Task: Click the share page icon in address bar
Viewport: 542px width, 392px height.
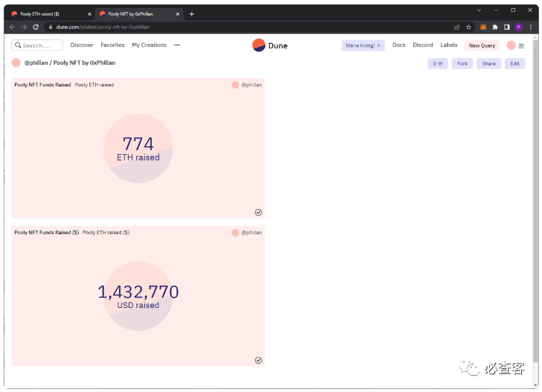Action: click(456, 27)
